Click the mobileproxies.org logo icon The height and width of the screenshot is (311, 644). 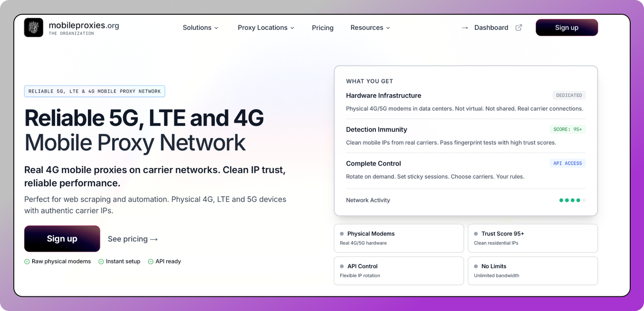pyautogui.click(x=34, y=28)
